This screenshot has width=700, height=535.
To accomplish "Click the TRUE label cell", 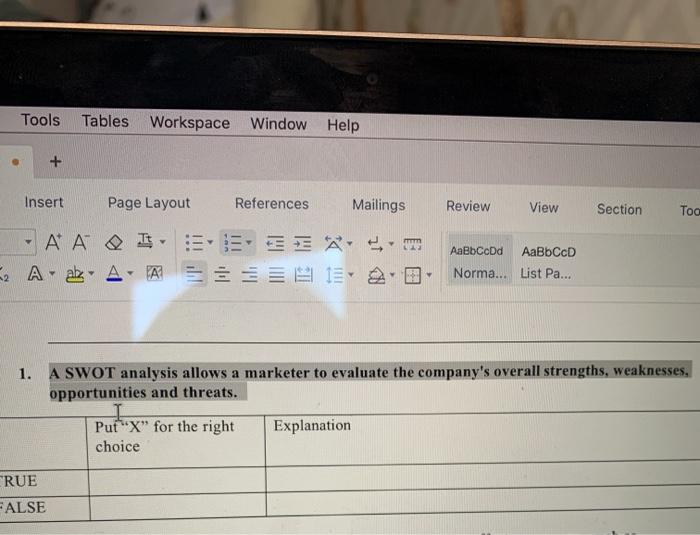I will [44, 482].
